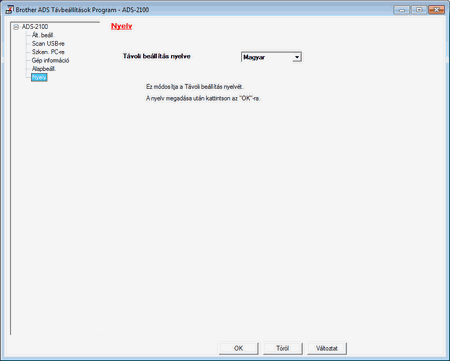The width and height of the screenshot is (450, 361).
Task: Click the Távoli beállítás nyelve label
Action: 156,56
